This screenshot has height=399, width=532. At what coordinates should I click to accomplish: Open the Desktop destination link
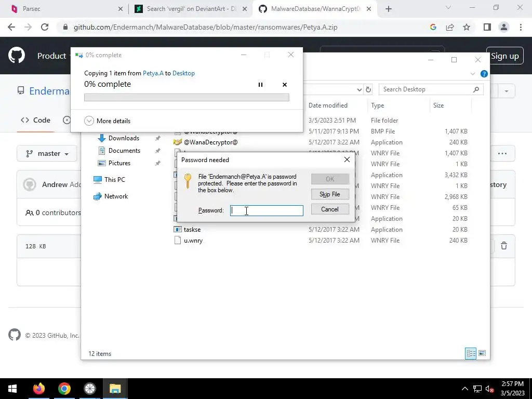[x=183, y=73]
